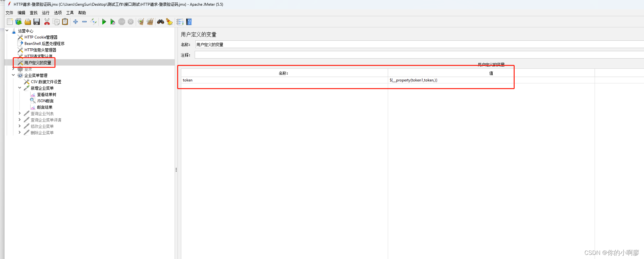Click the 名称: table column header
The height and width of the screenshot is (259, 644).
point(284,73)
